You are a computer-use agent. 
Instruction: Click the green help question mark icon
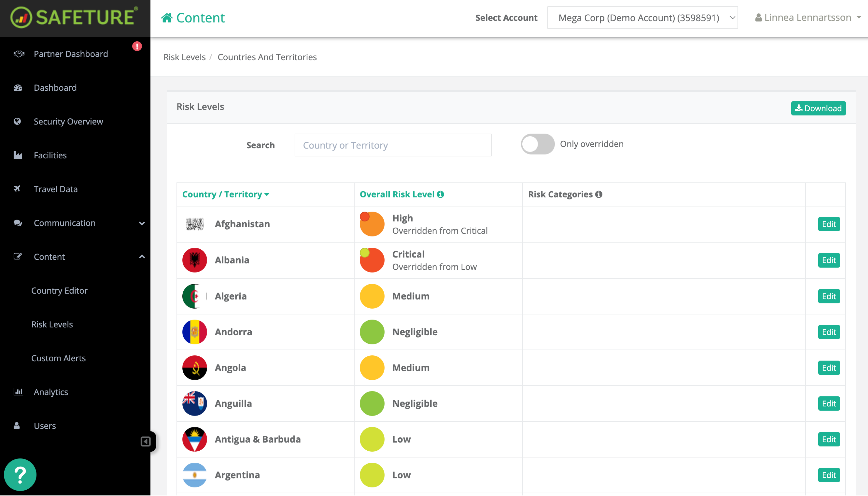(x=20, y=474)
